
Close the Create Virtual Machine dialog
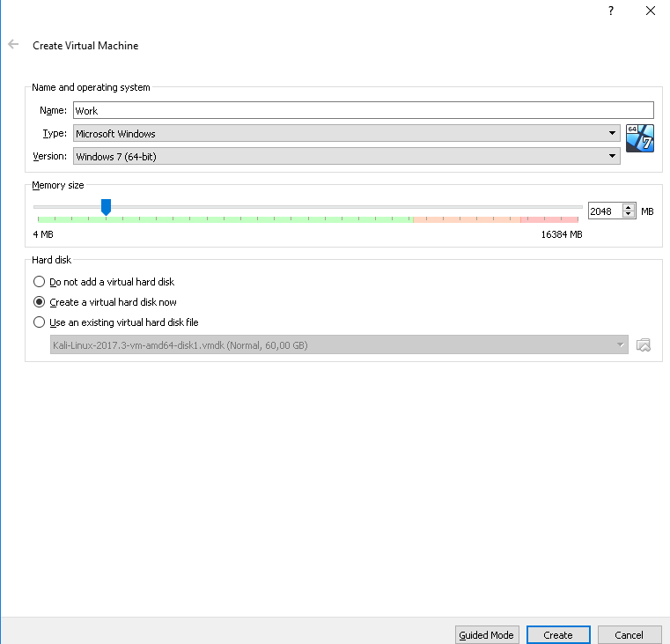(651, 11)
